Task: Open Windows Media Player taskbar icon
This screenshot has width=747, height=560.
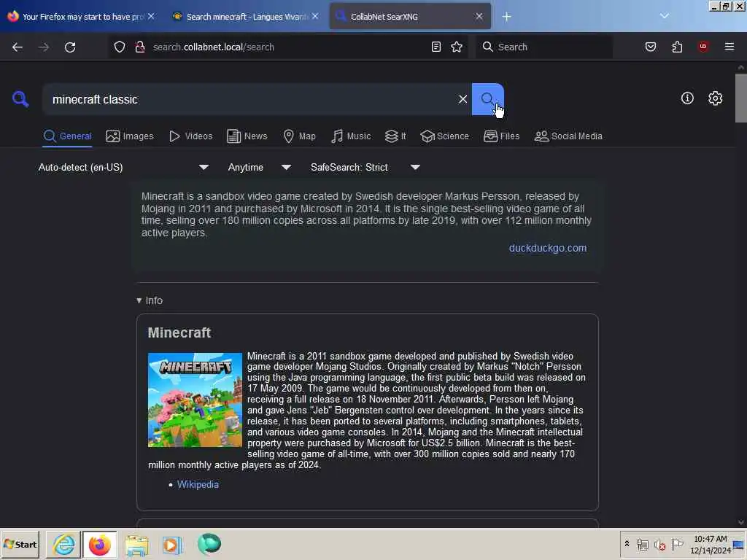Action: [172, 545]
